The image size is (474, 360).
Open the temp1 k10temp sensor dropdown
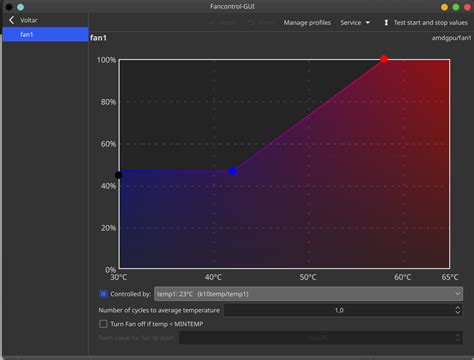pyautogui.click(x=308, y=294)
